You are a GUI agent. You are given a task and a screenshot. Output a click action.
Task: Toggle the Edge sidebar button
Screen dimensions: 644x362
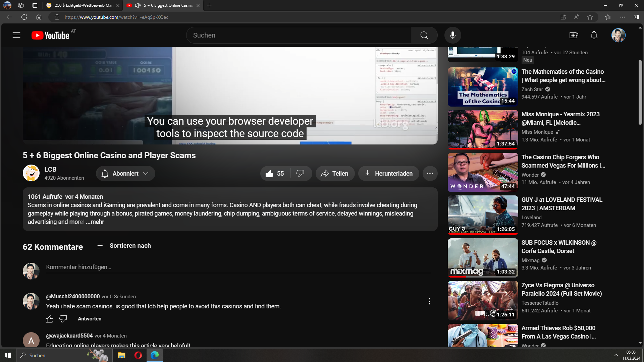pyautogui.click(x=637, y=17)
